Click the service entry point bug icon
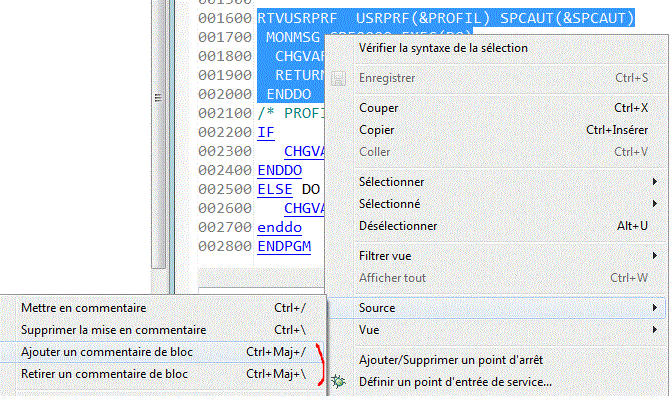The image size is (669, 396). [x=338, y=381]
